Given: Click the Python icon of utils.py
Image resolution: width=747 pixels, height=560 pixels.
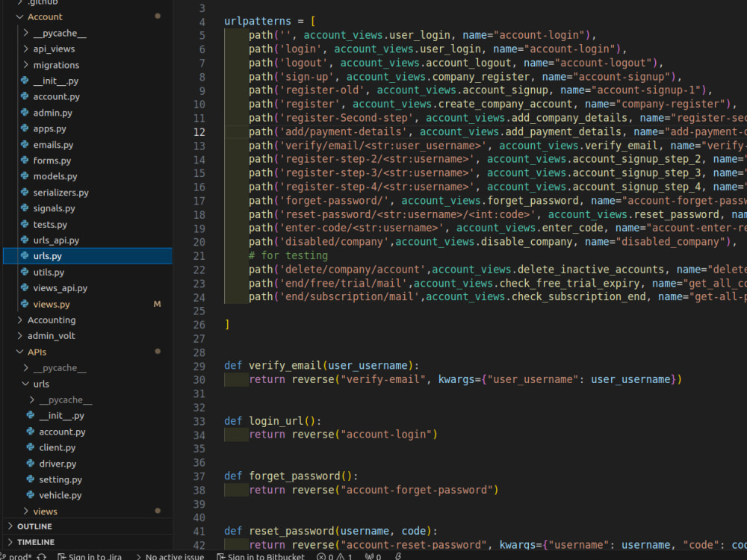Looking at the screenshot, I should (x=25, y=272).
